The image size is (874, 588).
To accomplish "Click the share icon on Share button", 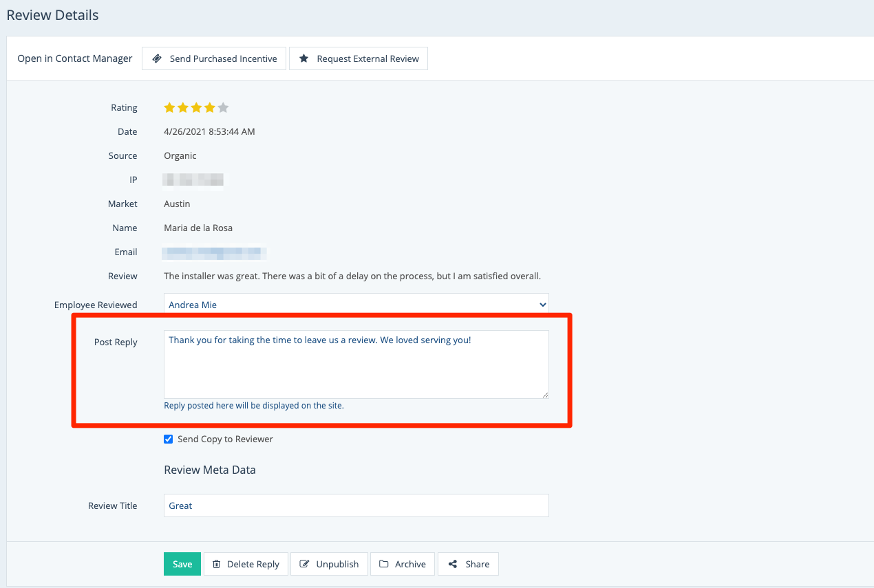I will click(x=453, y=564).
